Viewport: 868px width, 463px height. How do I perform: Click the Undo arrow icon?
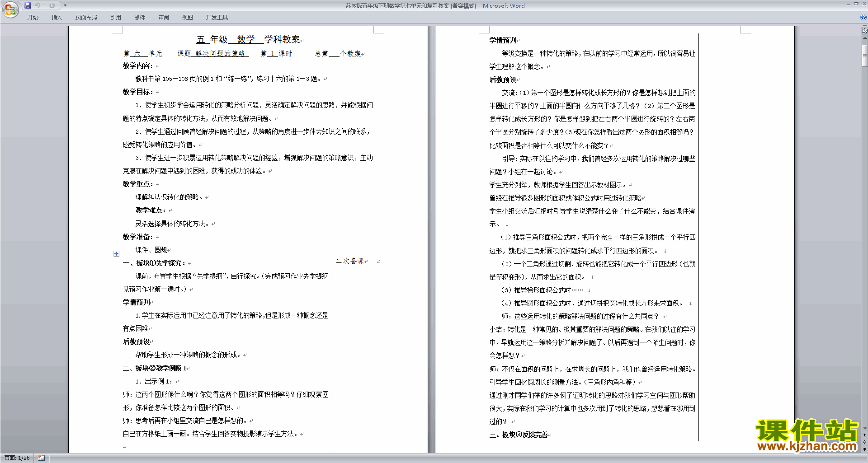click(38, 5)
